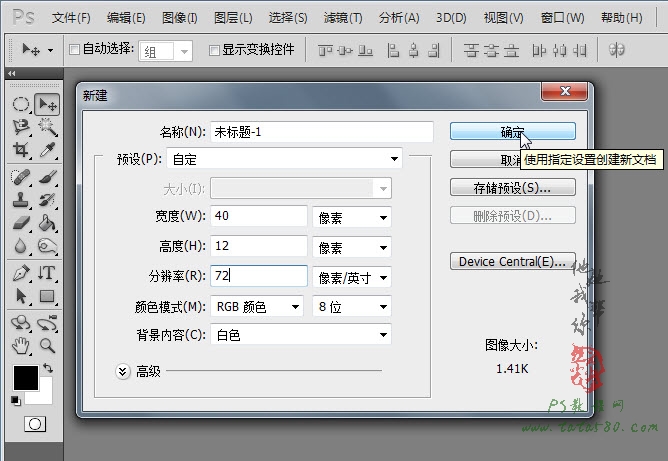Image resolution: width=668 pixels, height=461 pixels.
Task: Select the Paint Bucket tool
Action: click(47, 223)
